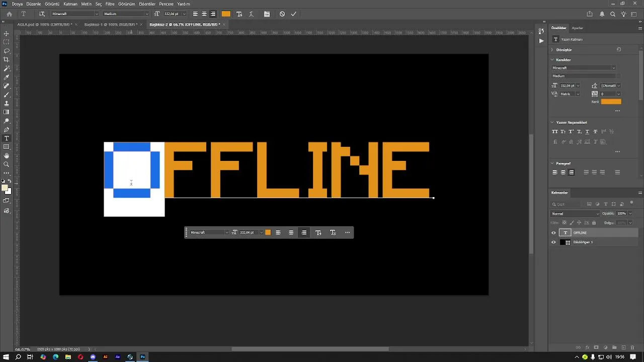Toggle Underline text style
Screen dimensions: 644x362
click(587, 132)
